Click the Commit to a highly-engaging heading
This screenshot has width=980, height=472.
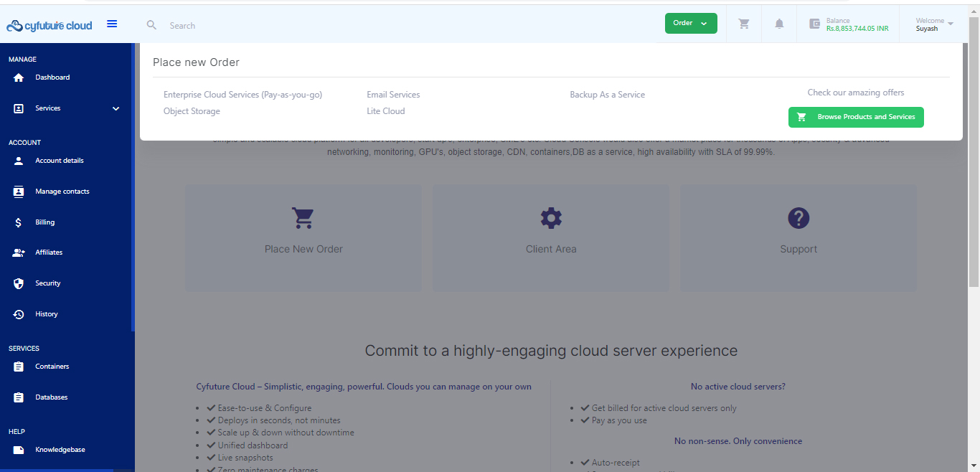point(551,351)
